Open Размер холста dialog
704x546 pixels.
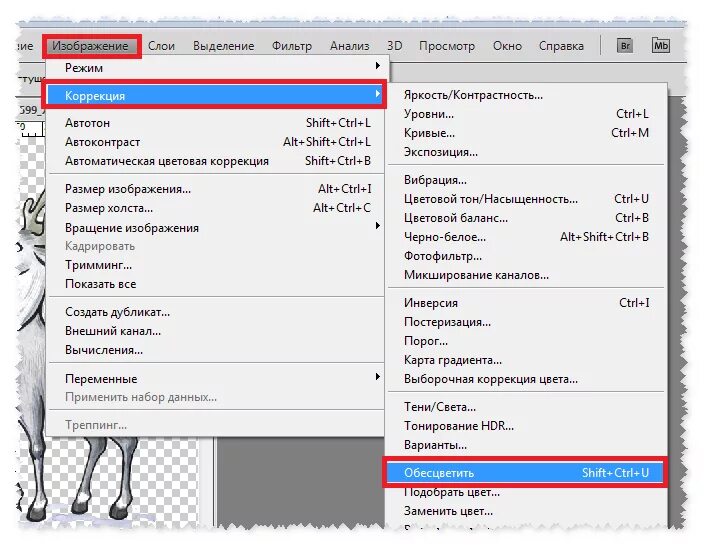click(216, 208)
